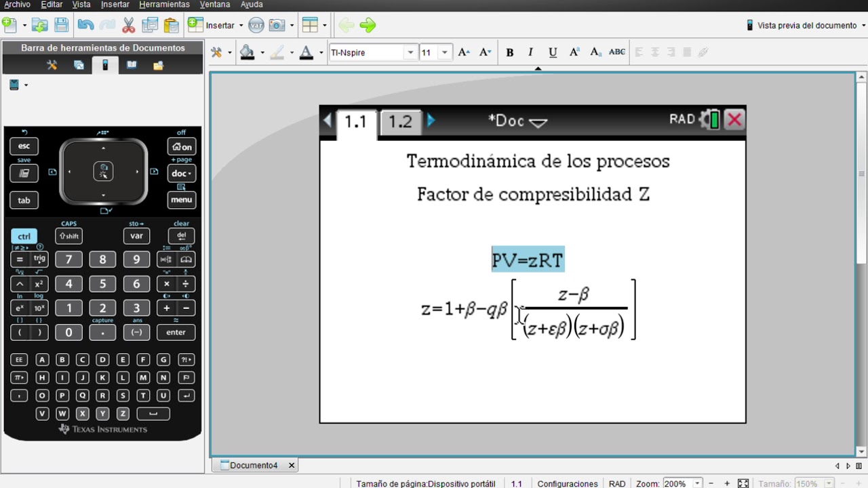Open the Page Sorter panel tab
Viewport: 868px width, 488px height.
pos(79,65)
